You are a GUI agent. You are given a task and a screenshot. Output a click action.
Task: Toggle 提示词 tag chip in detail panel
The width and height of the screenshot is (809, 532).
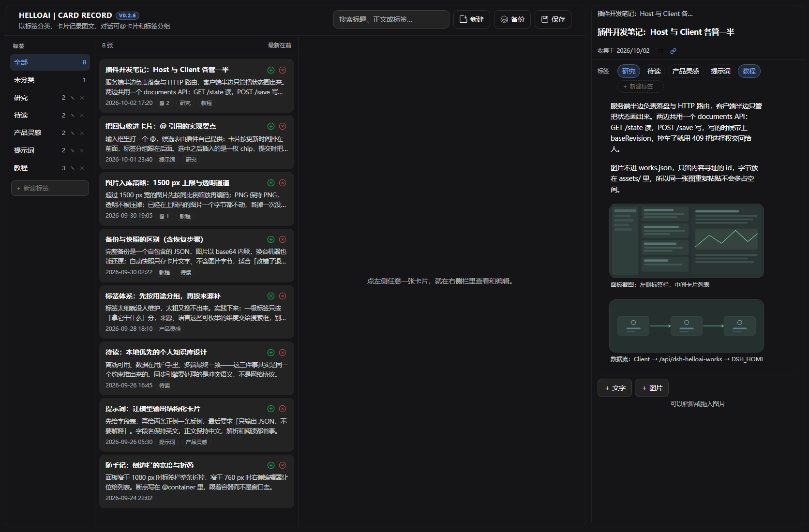coord(720,71)
